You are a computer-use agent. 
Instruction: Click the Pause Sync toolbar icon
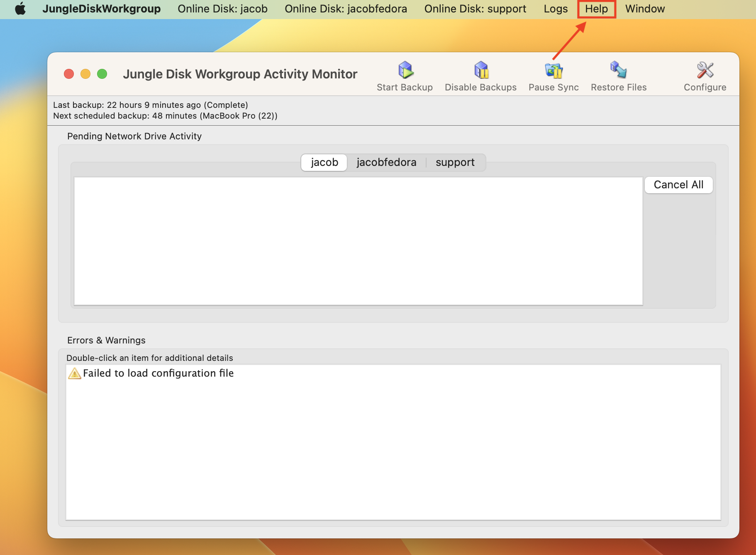point(554,71)
